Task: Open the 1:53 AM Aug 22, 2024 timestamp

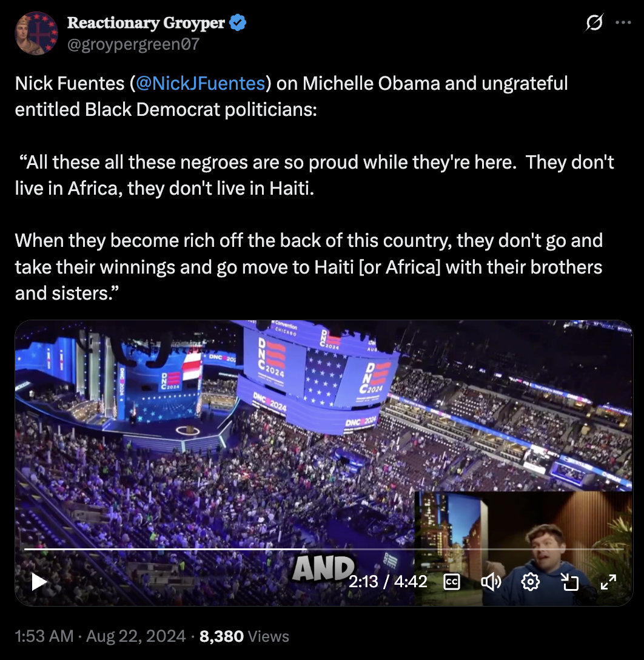Action: coord(100,636)
